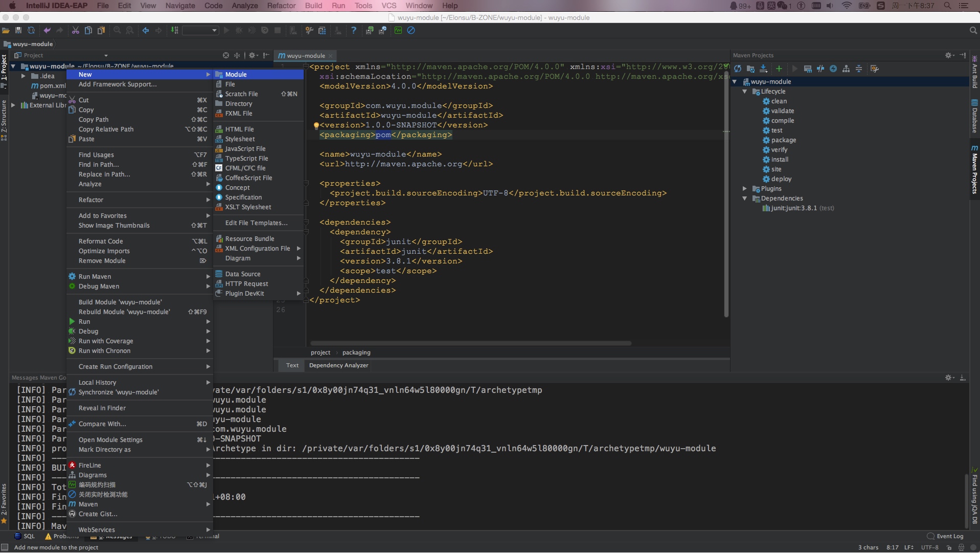Click the editor vertical scrollbar
This screenshot has height=553, width=980.
[726, 194]
